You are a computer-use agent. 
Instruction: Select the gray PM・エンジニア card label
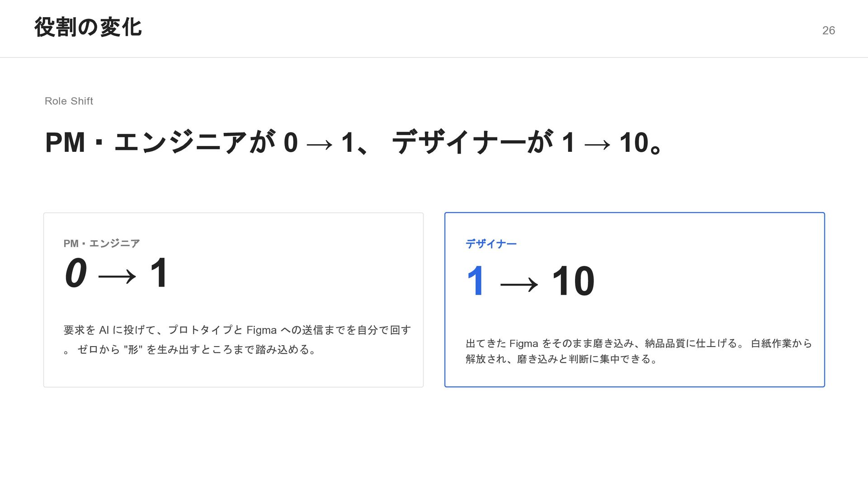click(x=102, y=244)
